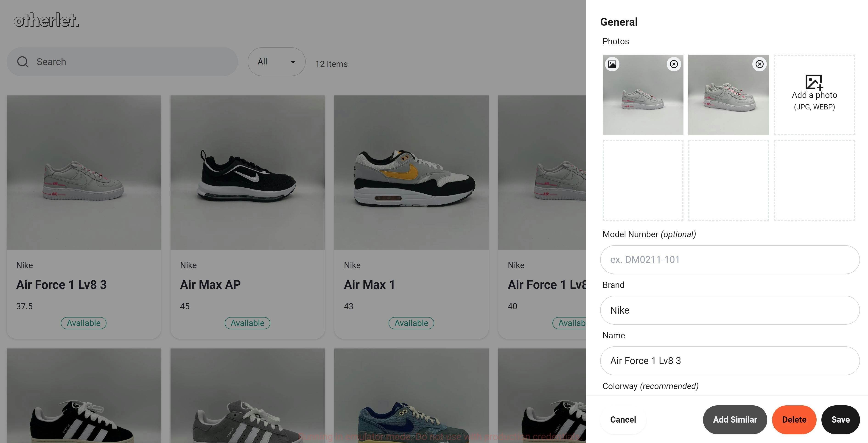This screenshot has width=868, height=443.
Task: Click the black Save button
Action: (840, 419)
